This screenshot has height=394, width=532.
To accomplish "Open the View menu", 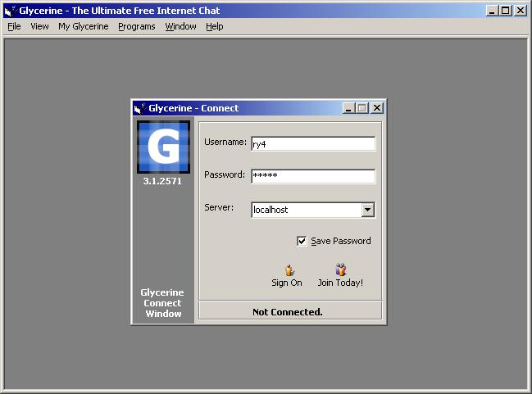I will pos(39,26).
